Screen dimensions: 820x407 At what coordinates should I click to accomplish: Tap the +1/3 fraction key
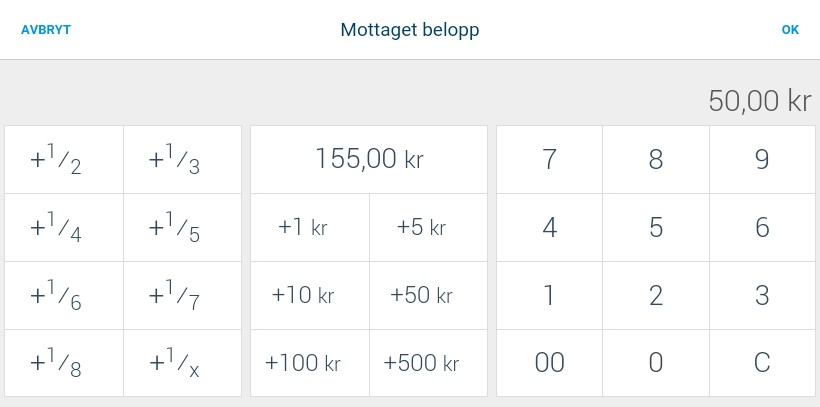pos(183,160)
